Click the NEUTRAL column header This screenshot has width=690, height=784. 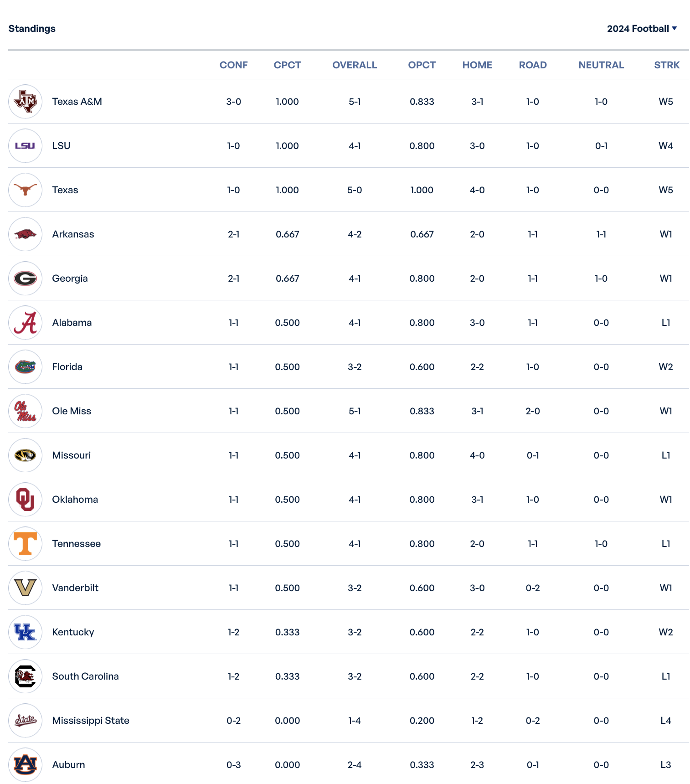click(x=601, y=65)
